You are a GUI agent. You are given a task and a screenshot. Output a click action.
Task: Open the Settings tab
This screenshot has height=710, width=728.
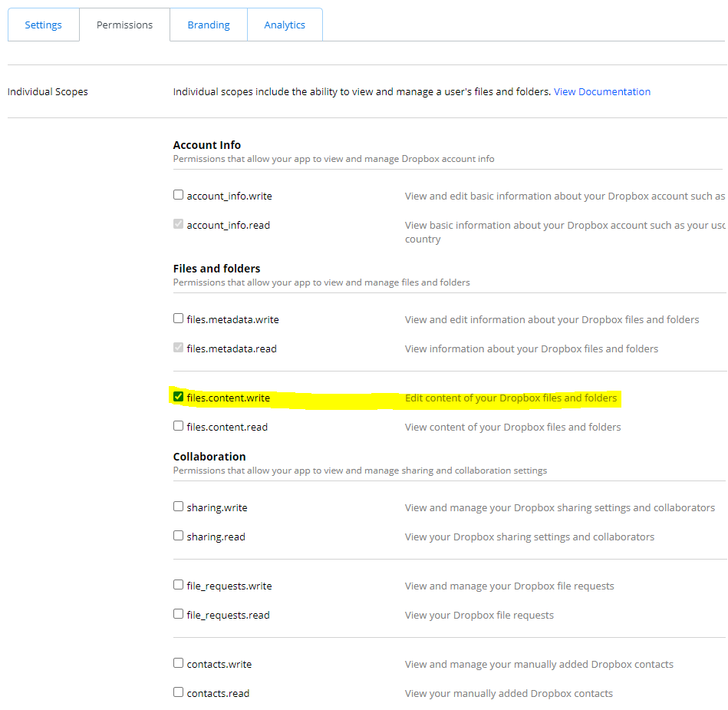click(x=43, y=25)
